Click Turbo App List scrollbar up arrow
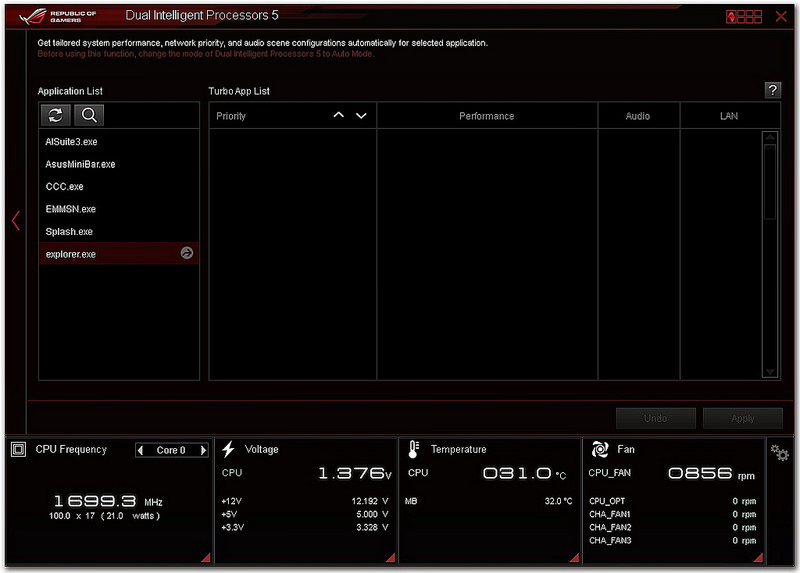This screenshot has width=800, height=573. (x=770, y=137)
